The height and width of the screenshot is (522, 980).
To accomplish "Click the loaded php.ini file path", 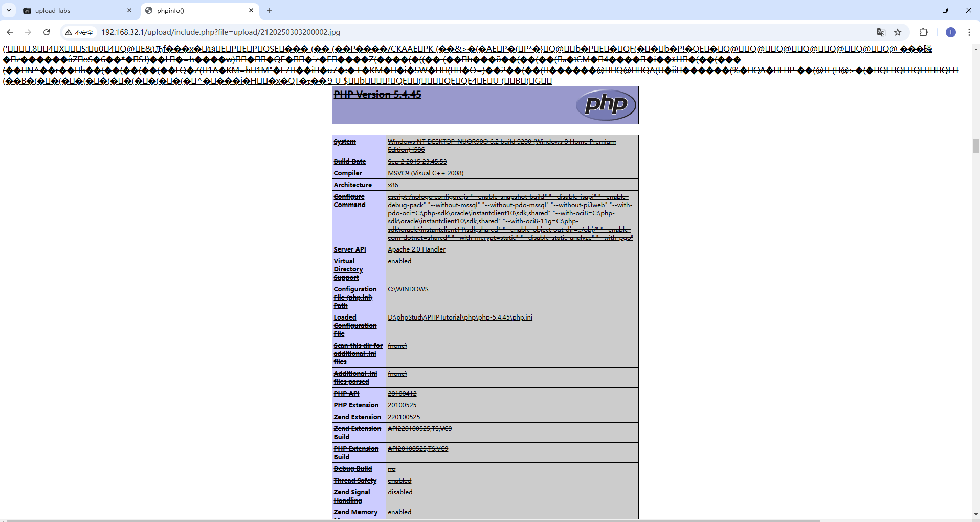I will point(460,317).
